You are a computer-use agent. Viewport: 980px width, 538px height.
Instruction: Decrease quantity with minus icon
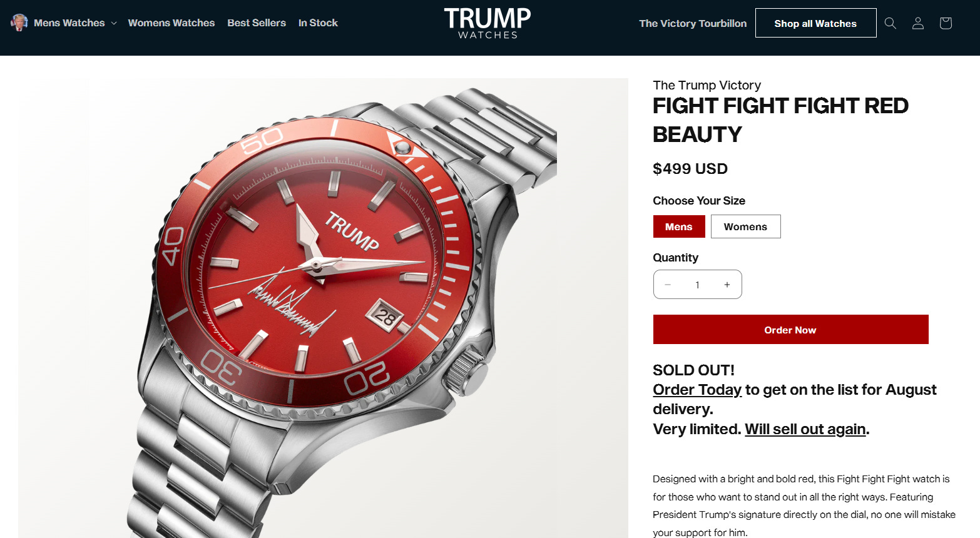pyautogui.click(x=668, y=285)
